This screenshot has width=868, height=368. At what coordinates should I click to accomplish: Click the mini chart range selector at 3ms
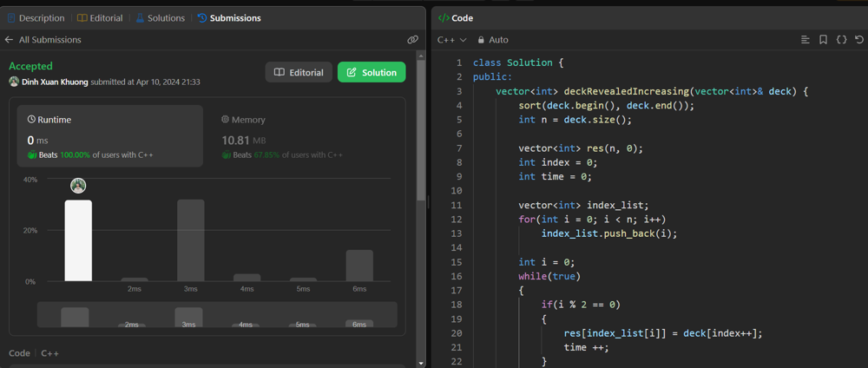click(188, 317)
